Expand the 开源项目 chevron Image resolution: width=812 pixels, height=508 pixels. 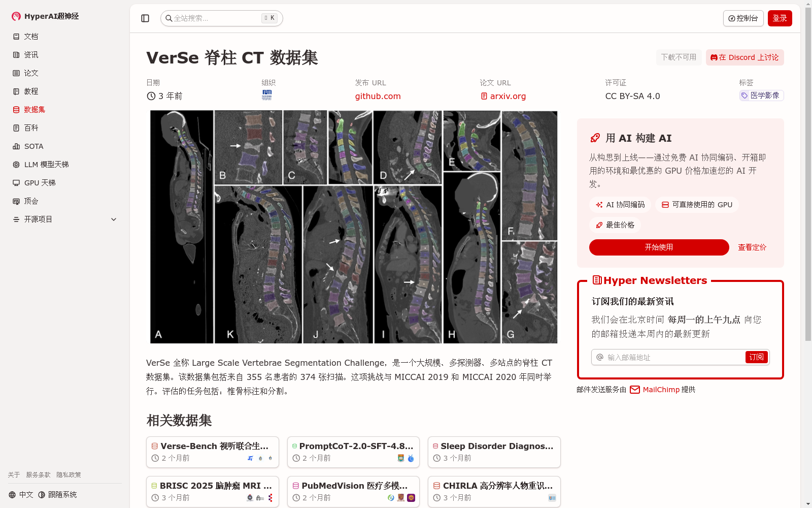[x=114, y=219]
